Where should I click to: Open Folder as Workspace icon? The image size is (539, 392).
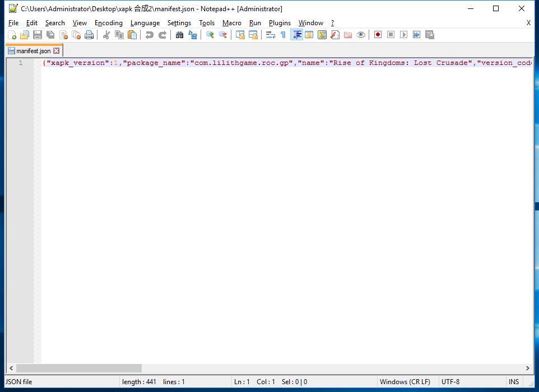(348, 35)
